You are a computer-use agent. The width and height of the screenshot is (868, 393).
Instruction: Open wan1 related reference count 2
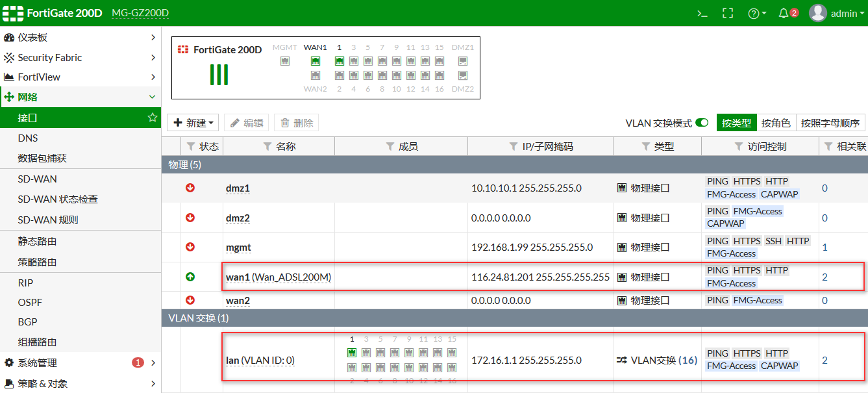click(825, 277)
